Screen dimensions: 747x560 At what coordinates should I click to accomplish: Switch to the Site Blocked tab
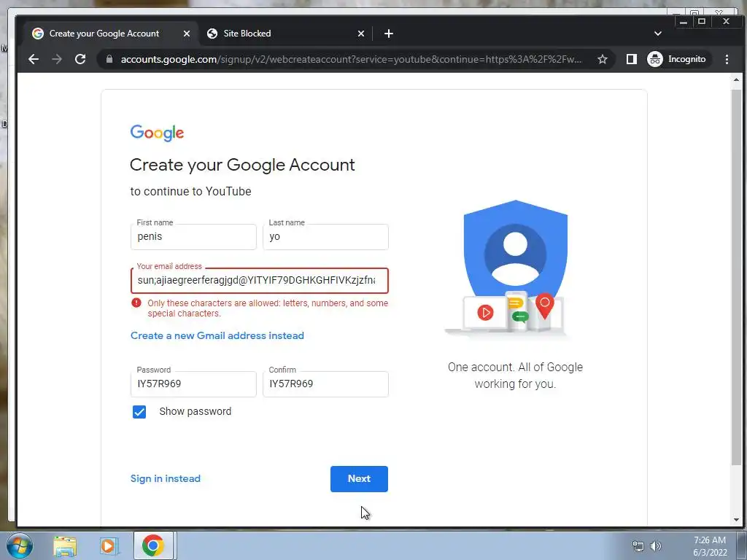coord(285,34)
